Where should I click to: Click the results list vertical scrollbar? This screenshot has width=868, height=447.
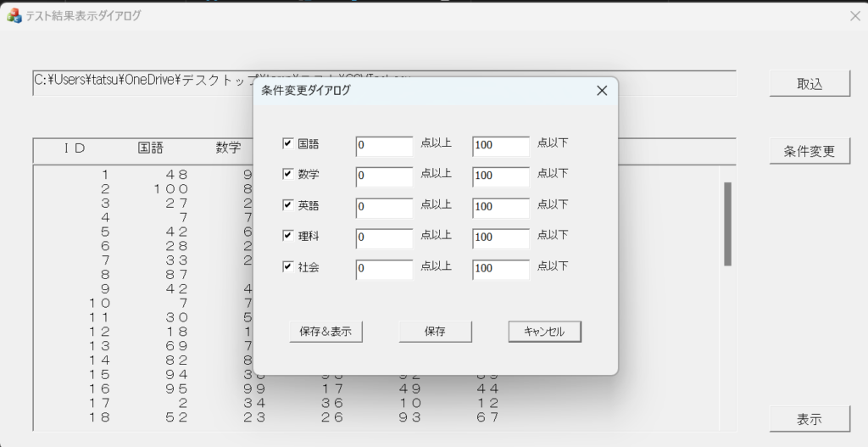point(727,224)
